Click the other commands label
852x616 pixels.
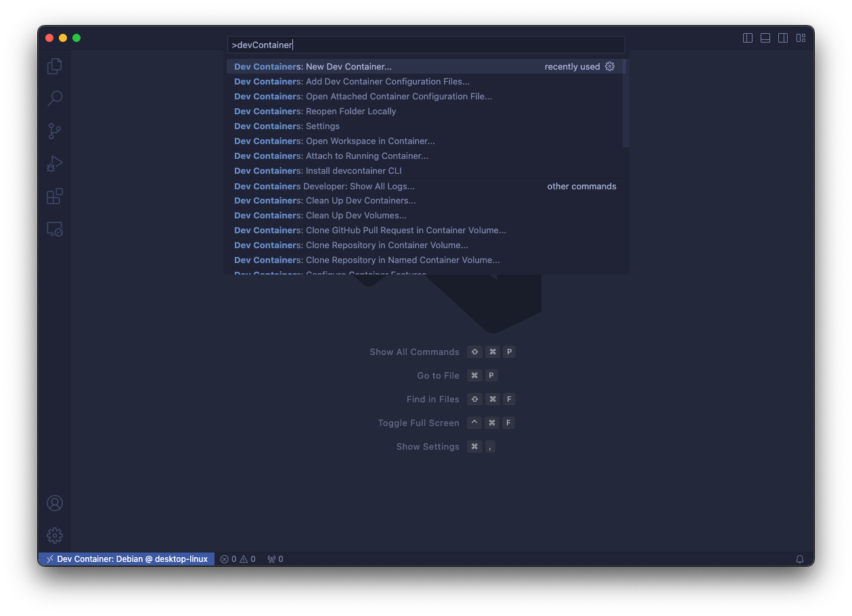582,186
